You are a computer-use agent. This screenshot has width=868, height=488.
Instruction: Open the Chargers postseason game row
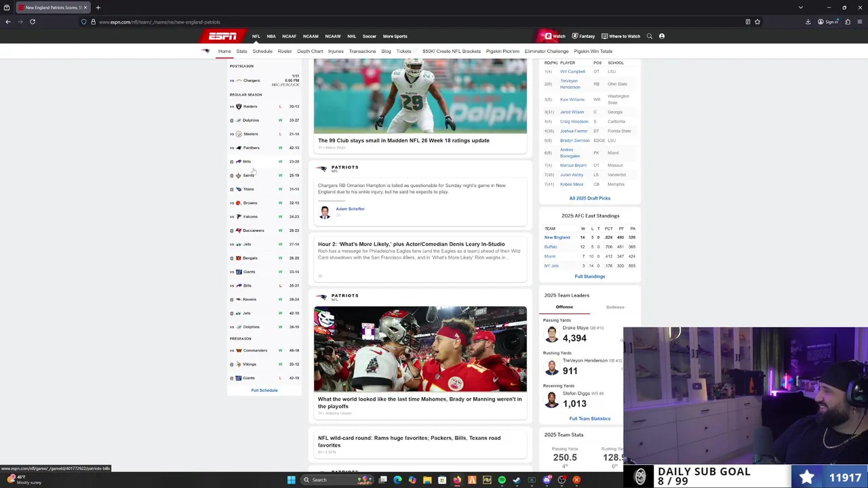(x=264, y=80)
